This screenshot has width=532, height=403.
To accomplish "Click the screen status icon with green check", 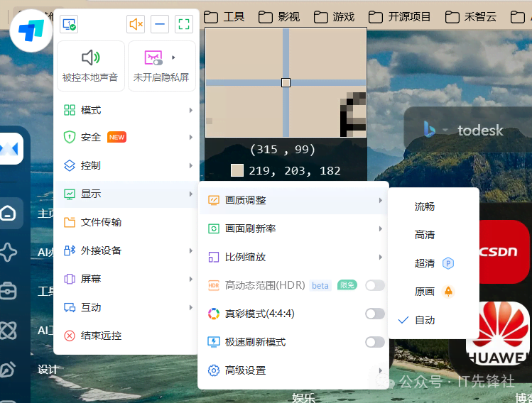I will (69, 24).
